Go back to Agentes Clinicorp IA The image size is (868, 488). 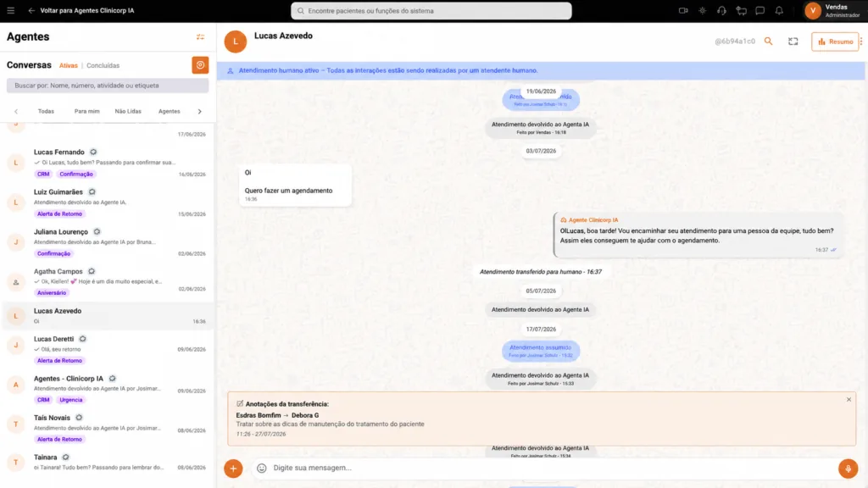pos(81,10)
